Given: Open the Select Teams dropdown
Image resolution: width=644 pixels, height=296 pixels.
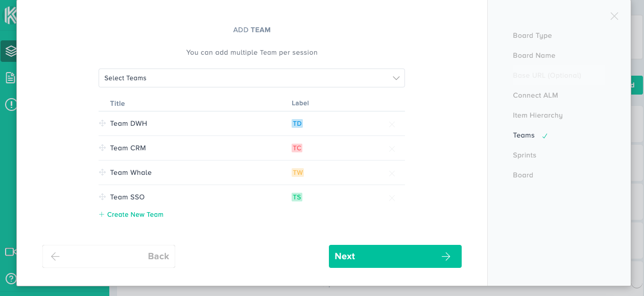Looking at the screenshot, I should [245, 78].
